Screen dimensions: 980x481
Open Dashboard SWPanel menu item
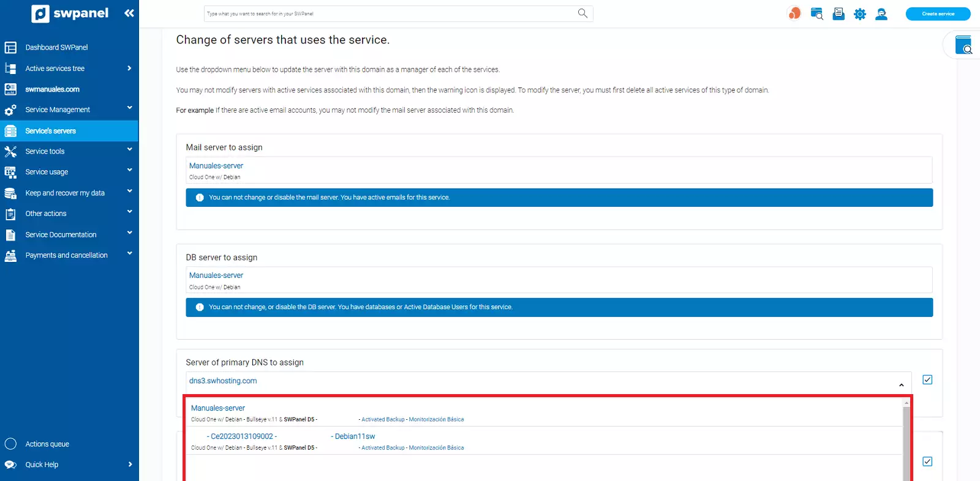point(69,47)
